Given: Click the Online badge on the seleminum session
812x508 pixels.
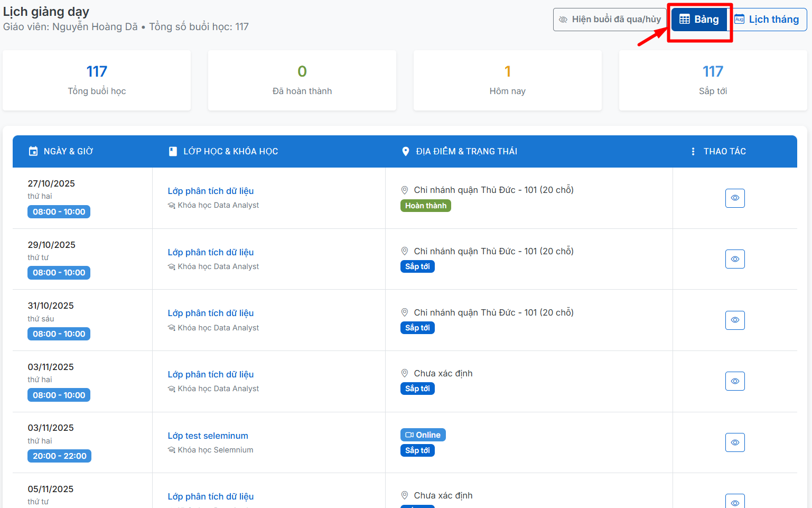Looking at the screenshot, I should [423, 435].
